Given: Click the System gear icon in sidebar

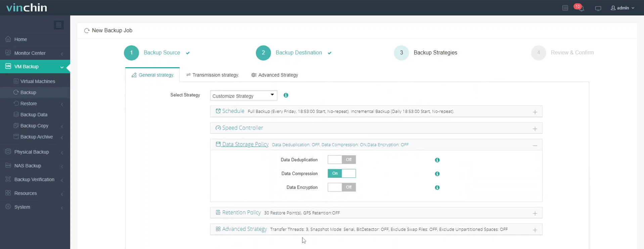Looking at the screenshot, I should pyautogui.click(x=8, y=207).
